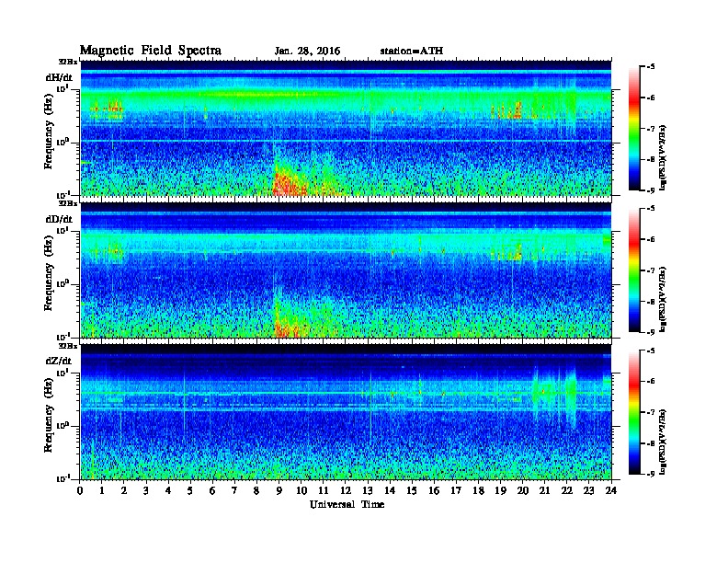
Task: Click hour 12 on the time axis
Action: coord(346,491)
